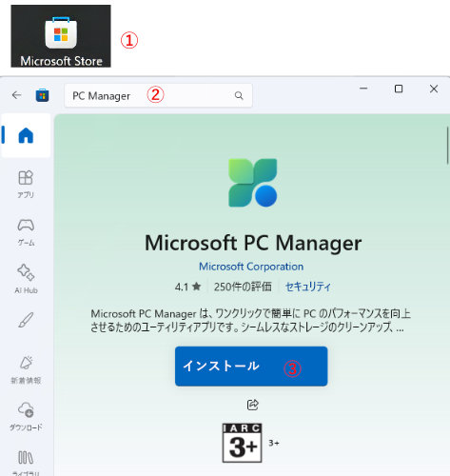Open the Microsoft Store tile
This screenshot has height=476, width=450.
click(x=61, y=36)
